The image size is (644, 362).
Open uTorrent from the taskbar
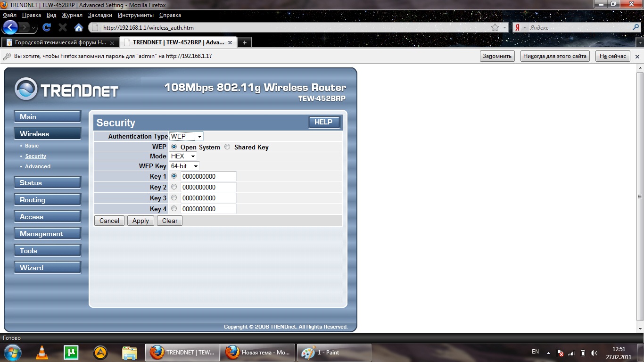coord(71,353)
